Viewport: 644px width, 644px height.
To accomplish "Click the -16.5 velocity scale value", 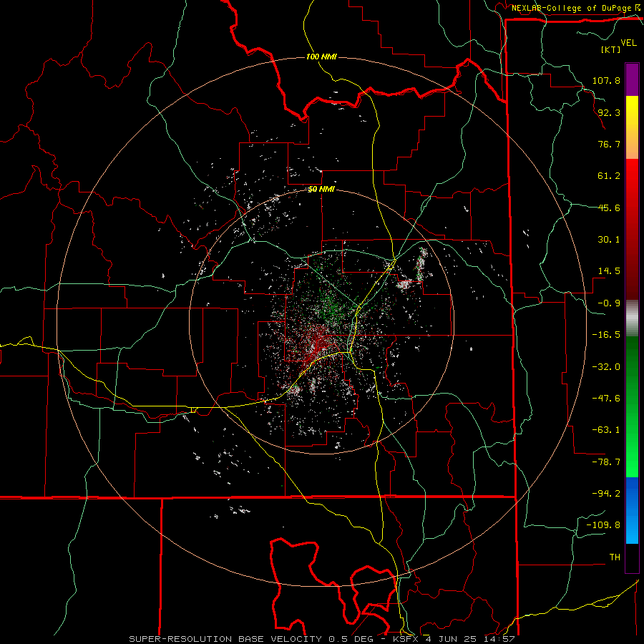I will click(606, 335).
